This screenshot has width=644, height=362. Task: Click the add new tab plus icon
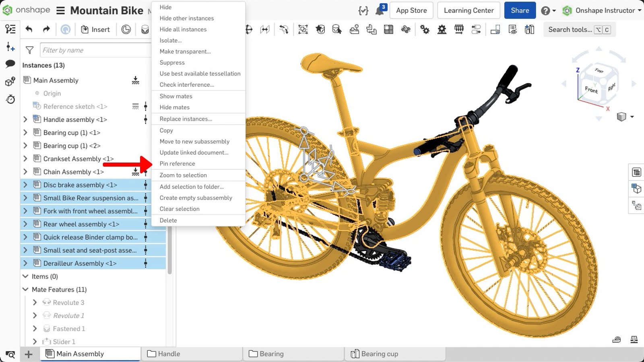click(x=29, y=354)
